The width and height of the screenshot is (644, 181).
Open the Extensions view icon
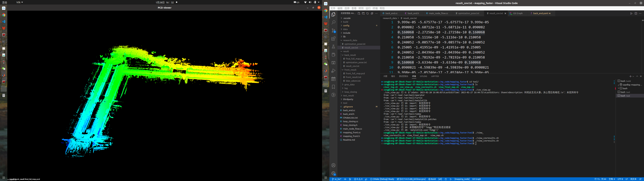pyautogui.click(x=333, y=39)
